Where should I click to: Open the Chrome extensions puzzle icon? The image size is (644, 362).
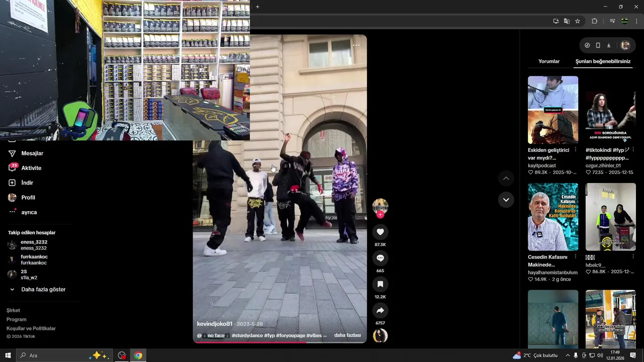pos(594,21)
